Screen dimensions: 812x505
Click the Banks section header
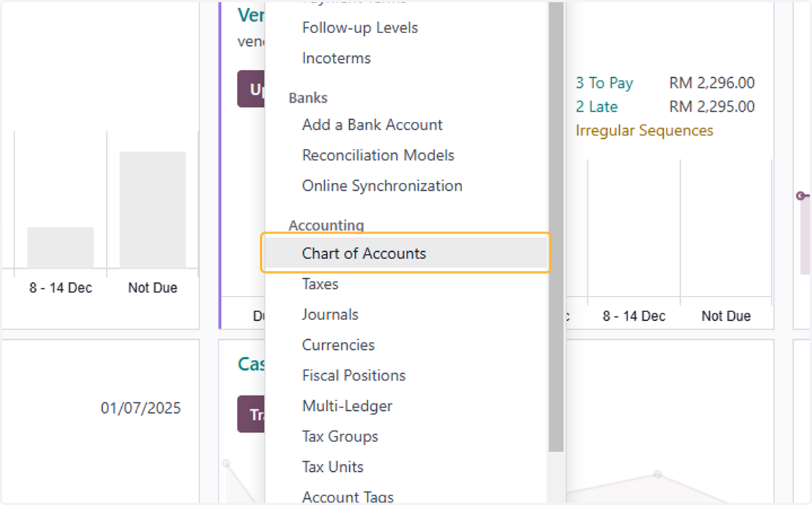pos(308,97)
